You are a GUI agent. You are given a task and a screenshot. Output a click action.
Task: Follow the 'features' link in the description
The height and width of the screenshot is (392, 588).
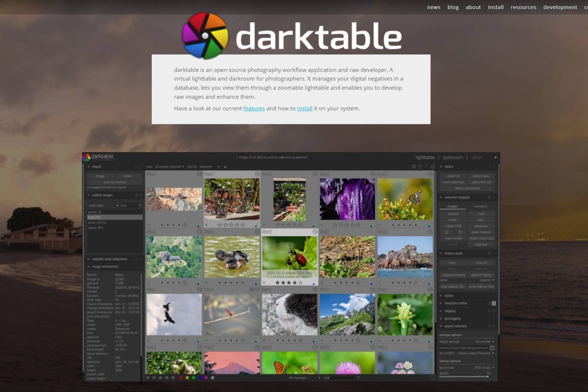(254, 109)
